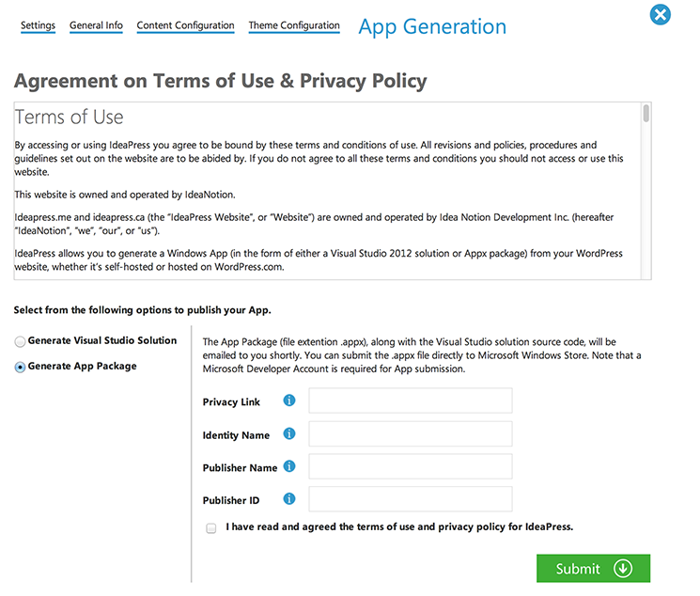Click 'Select from the following options to publish your App.'
The image size is (700, 596).
pyautogui.click(x=143, y=310)
